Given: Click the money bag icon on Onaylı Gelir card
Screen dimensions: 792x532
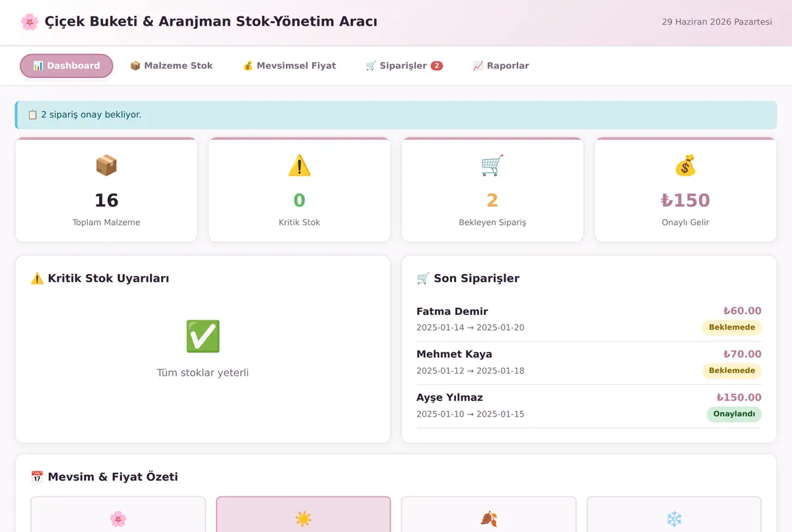Looking at the screenshot, I should click(686, 165).
